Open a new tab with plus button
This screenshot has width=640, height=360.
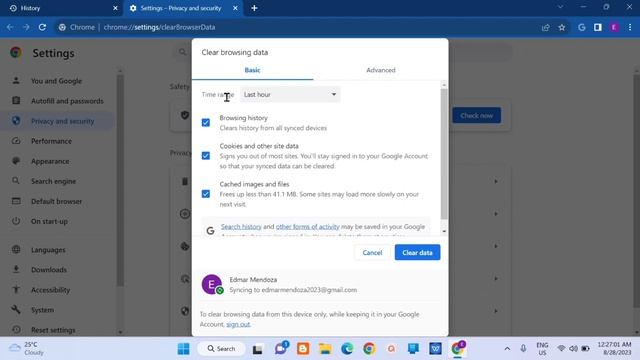pos(254,8)
